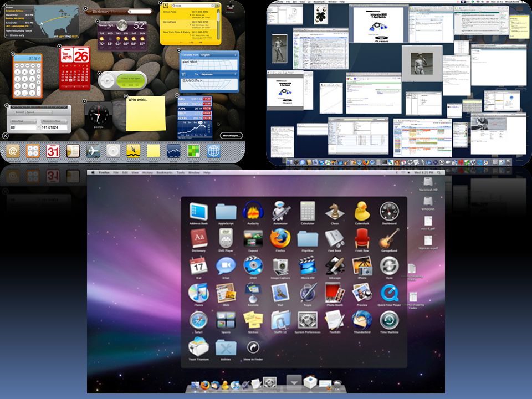Add the Stocks widget from widget bar

click(x=173, y=151)
